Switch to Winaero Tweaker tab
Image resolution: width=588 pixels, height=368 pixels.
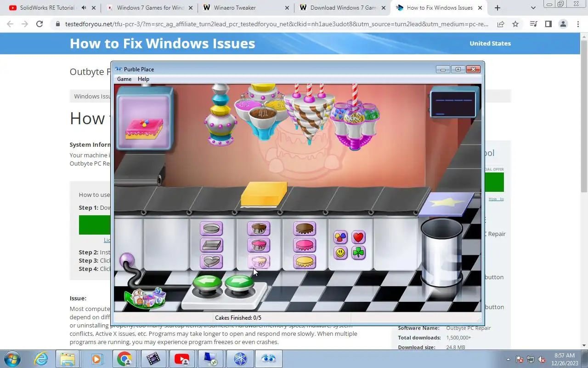point(246,8)
